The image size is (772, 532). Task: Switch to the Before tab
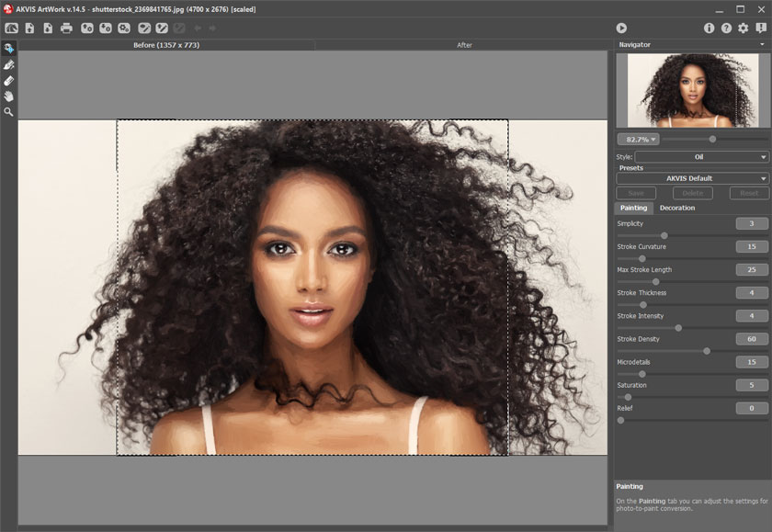click(166, 45)
